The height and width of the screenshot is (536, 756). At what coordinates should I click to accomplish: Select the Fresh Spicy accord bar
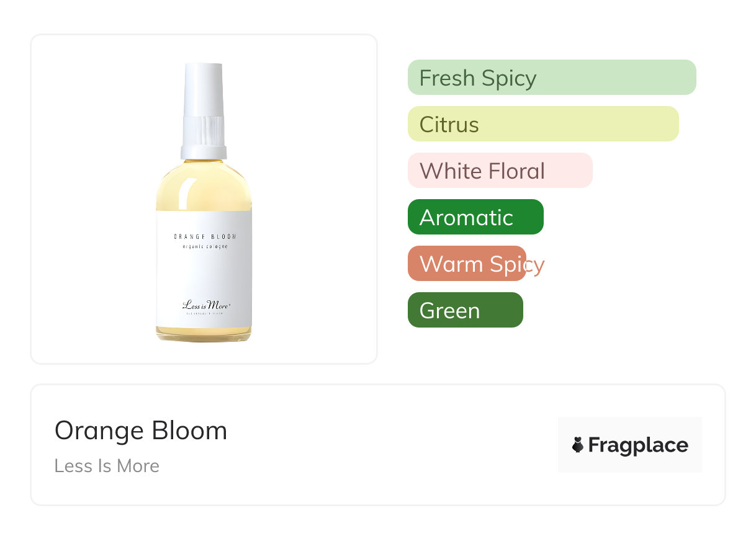point(551,78)
